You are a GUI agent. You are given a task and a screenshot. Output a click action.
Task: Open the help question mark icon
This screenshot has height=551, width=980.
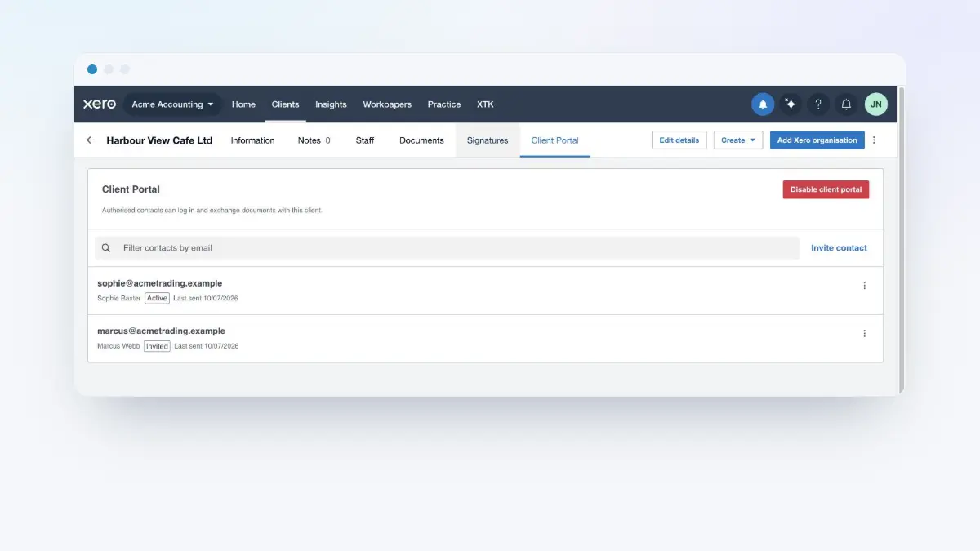818,104
